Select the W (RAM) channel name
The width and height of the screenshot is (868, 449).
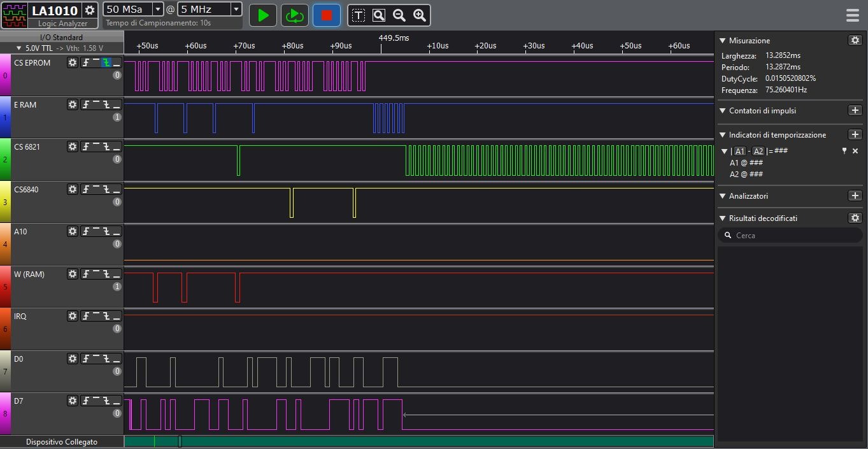click(x=29, y=274)
